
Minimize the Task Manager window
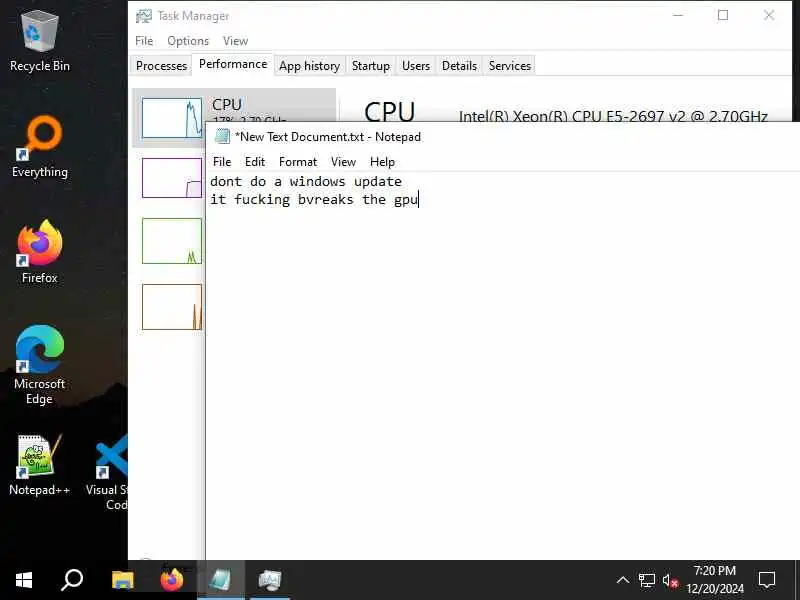click(x=678, y=15)
